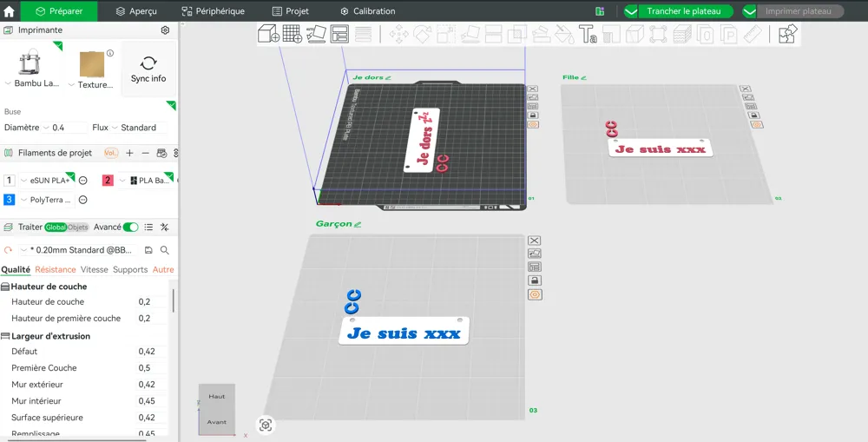Select red filament 2 color swatch

tap(108, 180)
